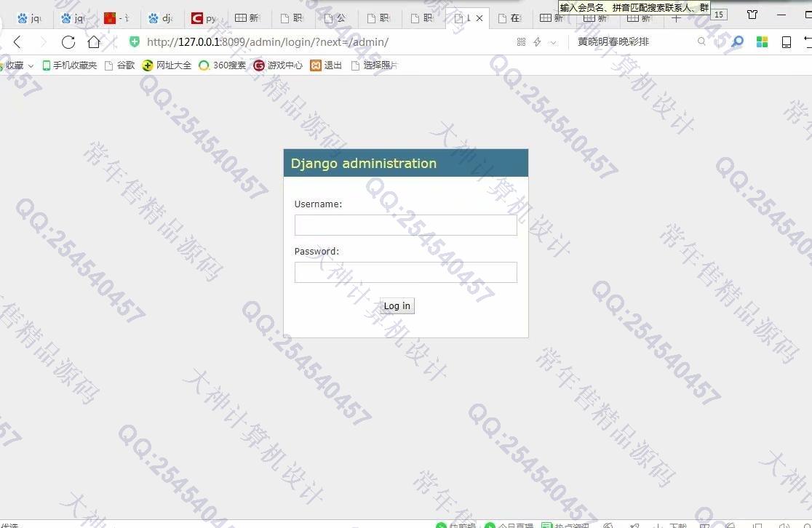Click the small grid icon in address bar
Viewport: 812px width, 528px height.
point(521,42)
